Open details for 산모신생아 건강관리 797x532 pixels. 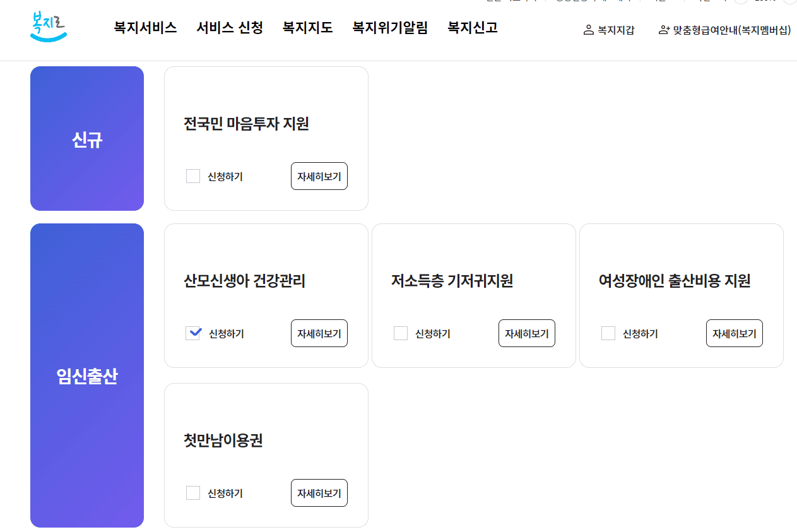coord(319,333)
